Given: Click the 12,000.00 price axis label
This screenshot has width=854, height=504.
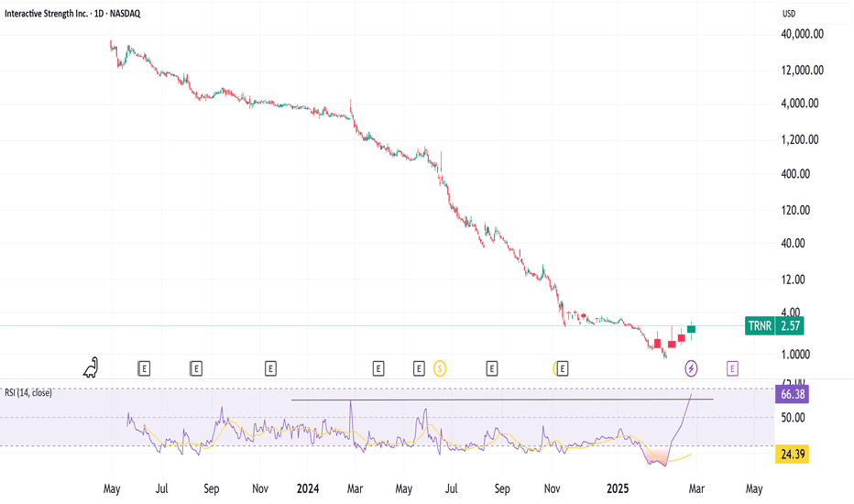Looking at the screenshot, I should click(x=802, y=70).
